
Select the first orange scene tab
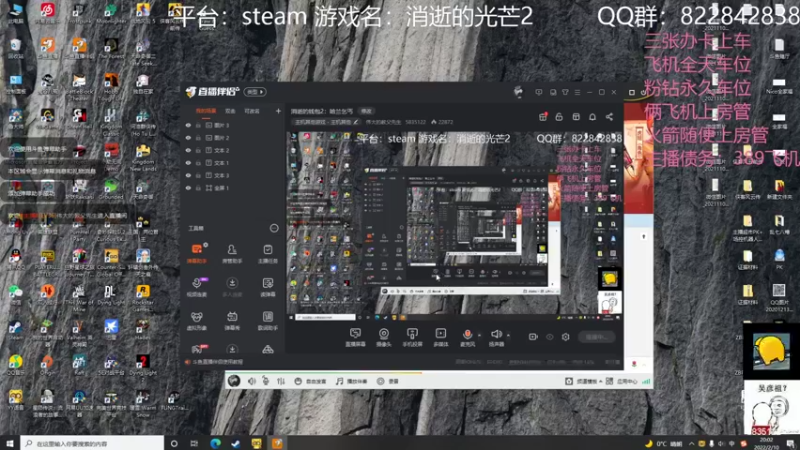tap(206, 111)
